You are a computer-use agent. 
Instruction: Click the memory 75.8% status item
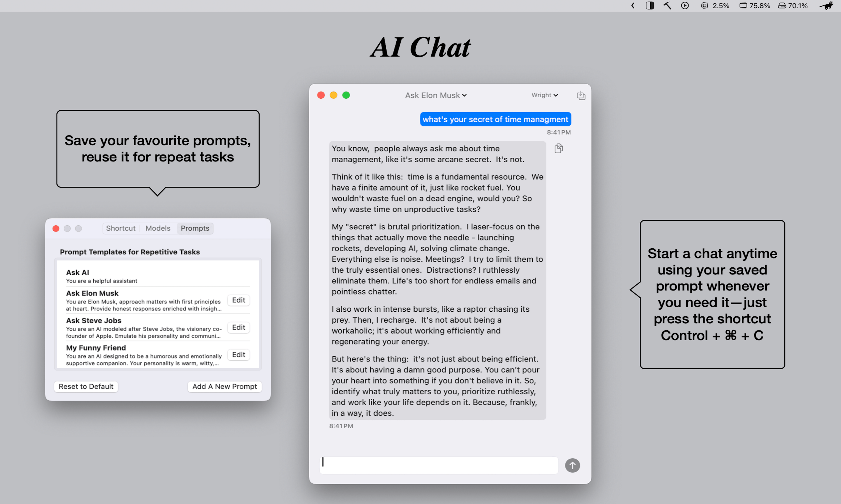[x=754, y=6]
